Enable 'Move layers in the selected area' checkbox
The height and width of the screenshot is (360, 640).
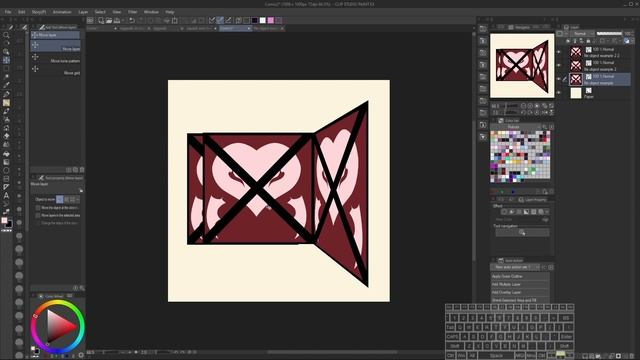click(x=38, y=215)
